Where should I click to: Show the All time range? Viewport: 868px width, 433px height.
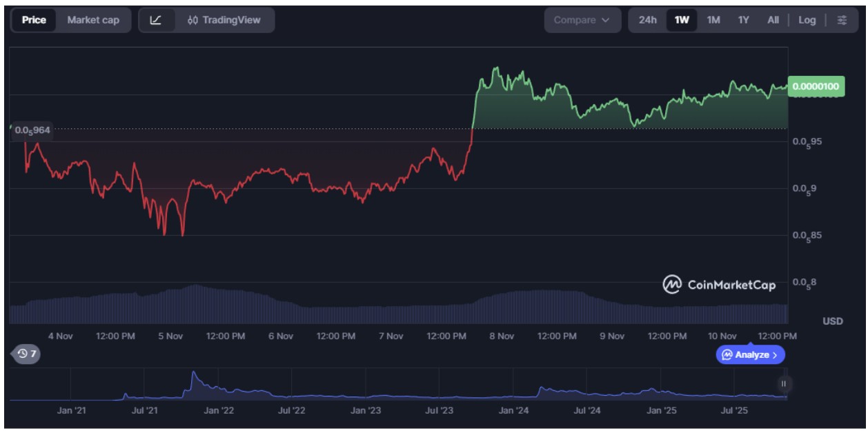[773, 20]
